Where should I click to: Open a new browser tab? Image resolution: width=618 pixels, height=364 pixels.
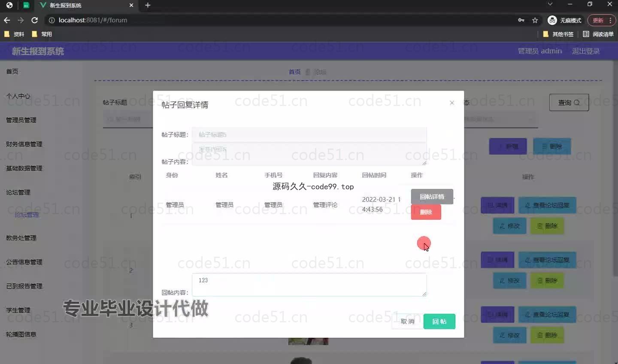tap(148, 5)
